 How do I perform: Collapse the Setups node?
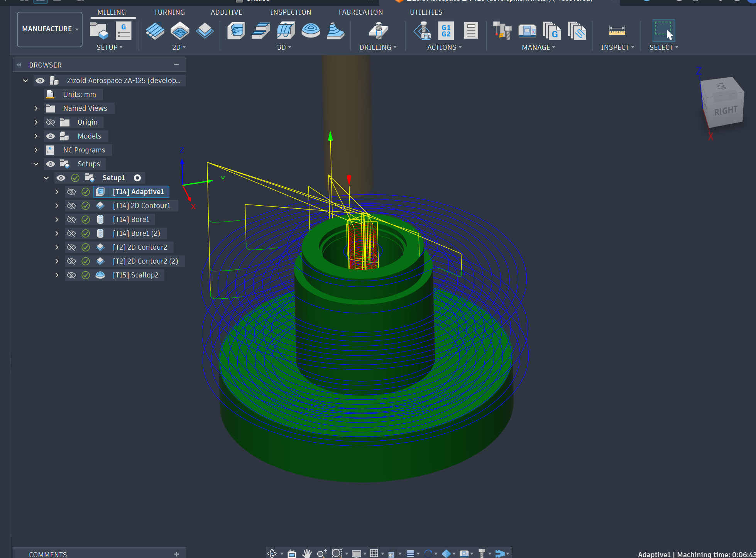point(36,164)
